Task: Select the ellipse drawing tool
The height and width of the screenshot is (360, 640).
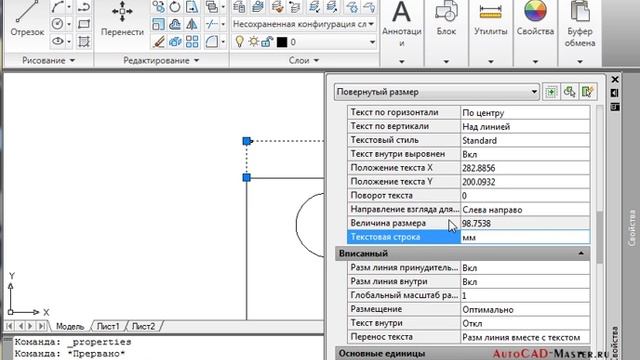Action: [x=57, y=41]
